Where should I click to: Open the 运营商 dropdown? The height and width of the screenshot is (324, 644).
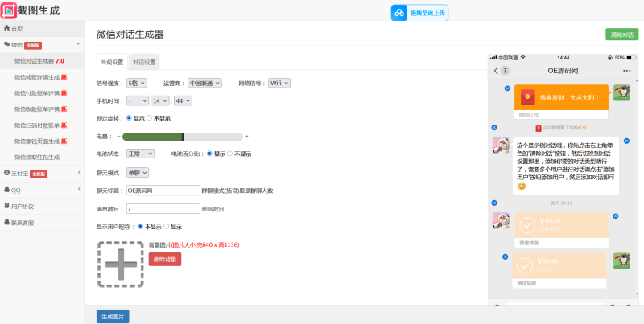(204, 83)
